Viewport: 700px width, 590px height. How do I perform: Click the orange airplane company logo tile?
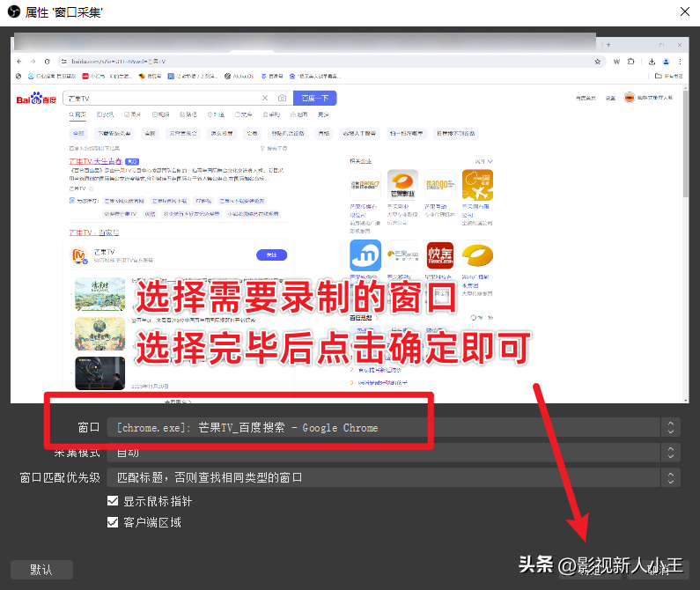(x=478, y=185)
